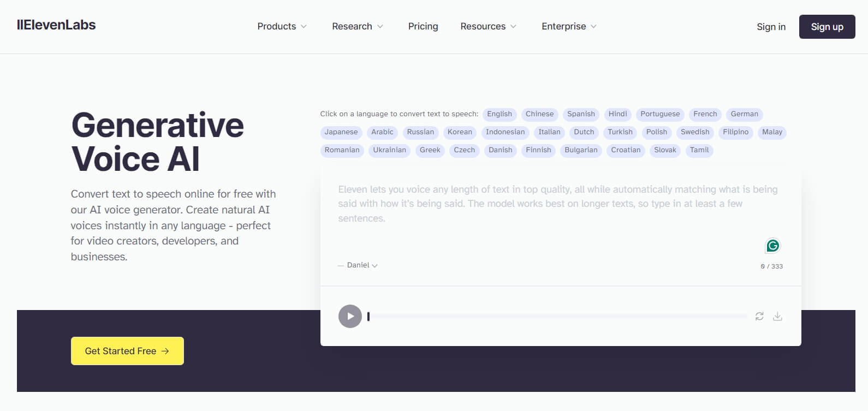Screen dimensions: 868x411
Task: Click Get Started Free button
Action: coord(127,351)
